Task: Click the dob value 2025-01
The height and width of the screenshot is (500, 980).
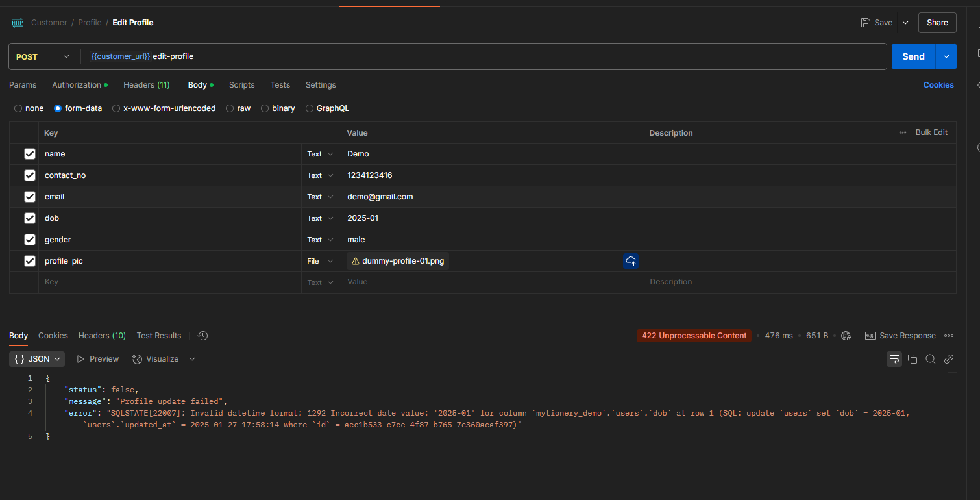Action: pos(363,218)
